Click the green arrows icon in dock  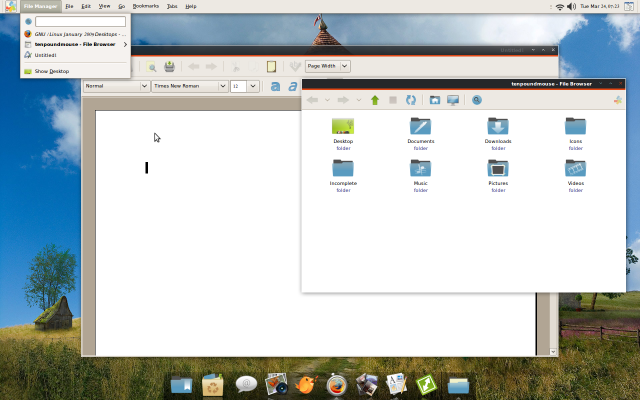(426, 384)
